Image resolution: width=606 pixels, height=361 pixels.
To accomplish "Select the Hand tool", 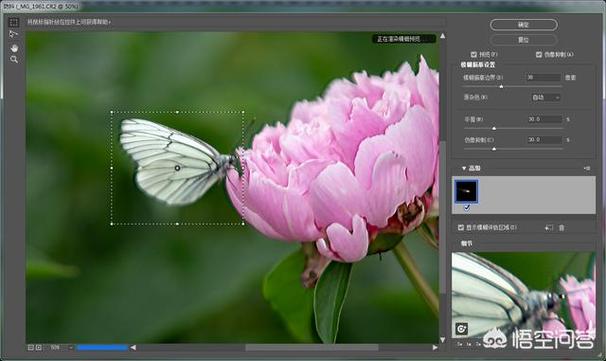I will 14,48.
